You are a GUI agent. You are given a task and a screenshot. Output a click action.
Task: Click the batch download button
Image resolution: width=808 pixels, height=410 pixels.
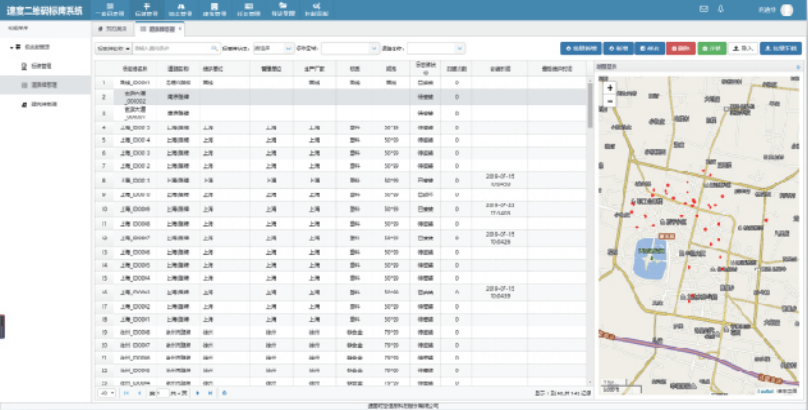(x=780, y=47)
